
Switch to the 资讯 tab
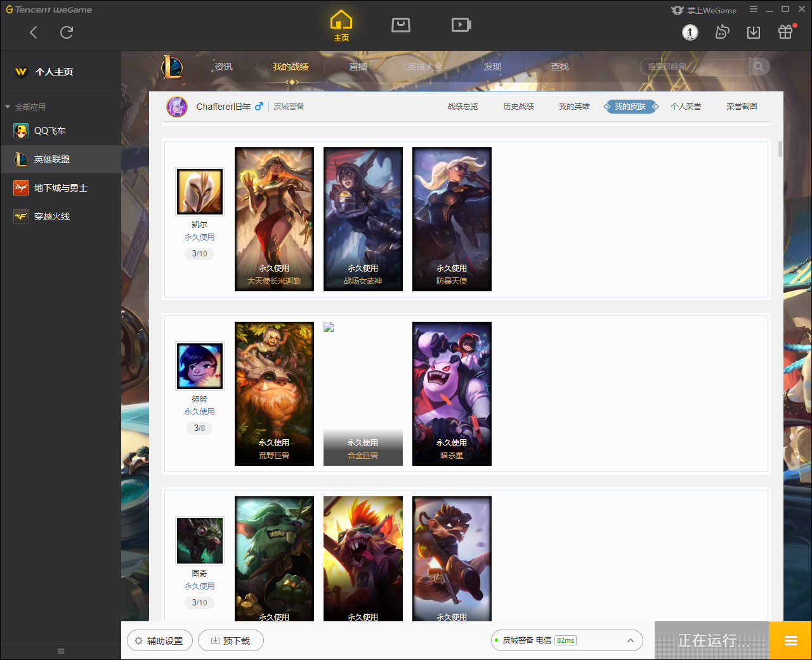[x=223, y=67]
